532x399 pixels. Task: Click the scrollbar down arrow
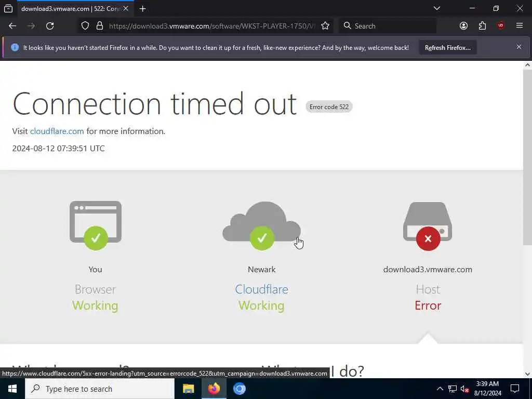pos(527,374)
